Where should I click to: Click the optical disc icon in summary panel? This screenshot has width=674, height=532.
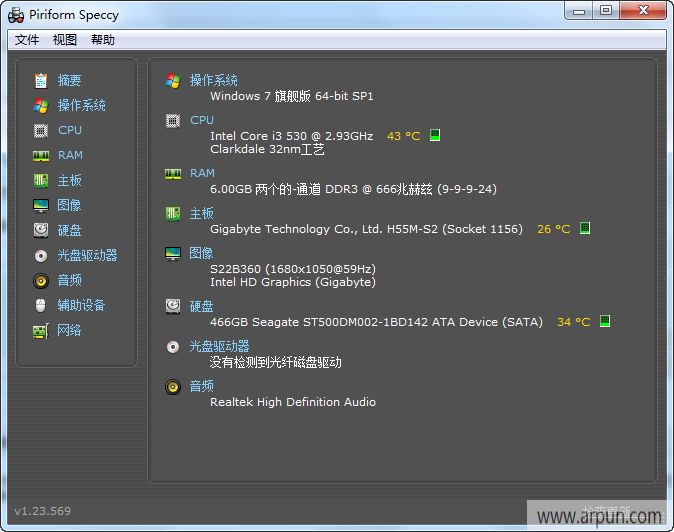click(x=173, y=347)
